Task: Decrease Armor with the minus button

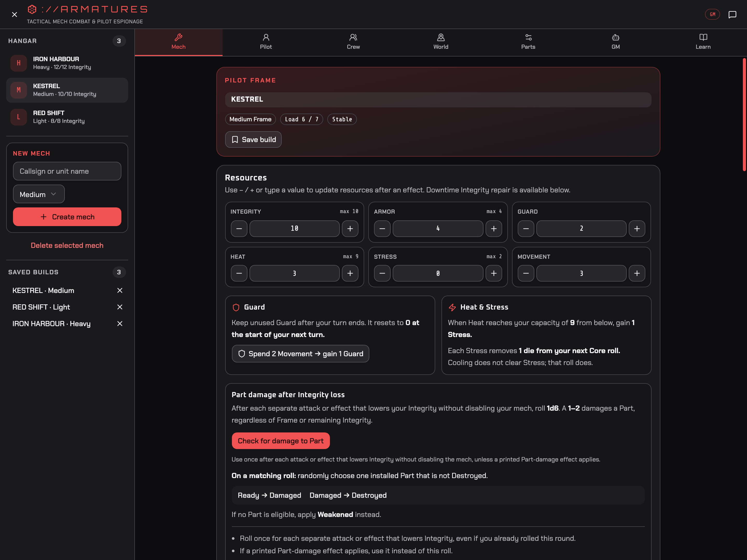Action: click(382, 228)
